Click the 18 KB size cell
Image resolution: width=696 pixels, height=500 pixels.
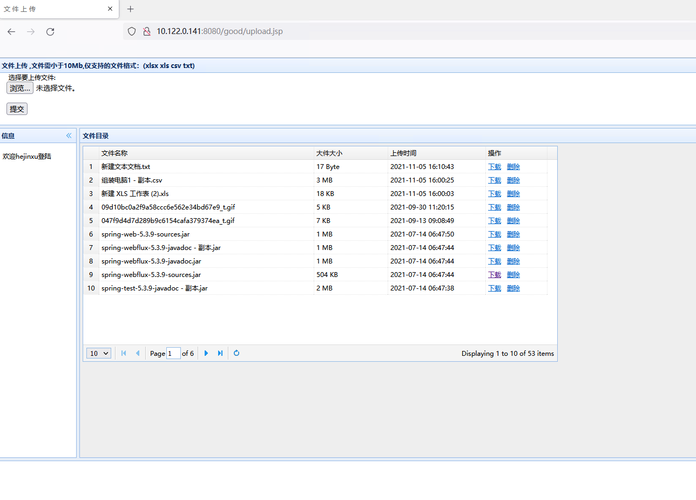325,194
